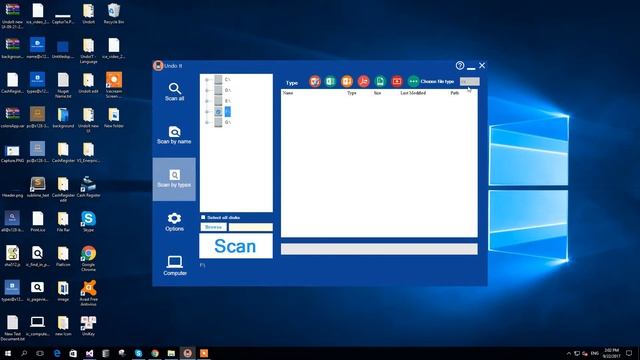Select the Scan by types mode
Viewport: 640px width, 360px height.
click(174, 179)
